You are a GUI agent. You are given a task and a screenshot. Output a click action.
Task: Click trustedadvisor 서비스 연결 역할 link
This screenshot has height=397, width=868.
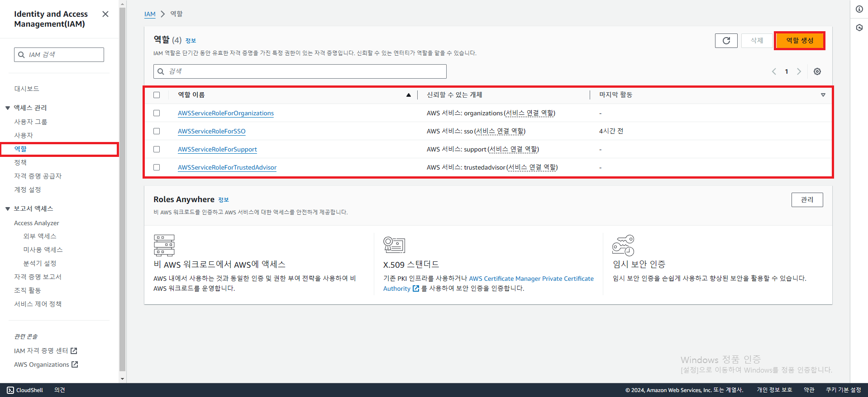[x=532, y=167]
